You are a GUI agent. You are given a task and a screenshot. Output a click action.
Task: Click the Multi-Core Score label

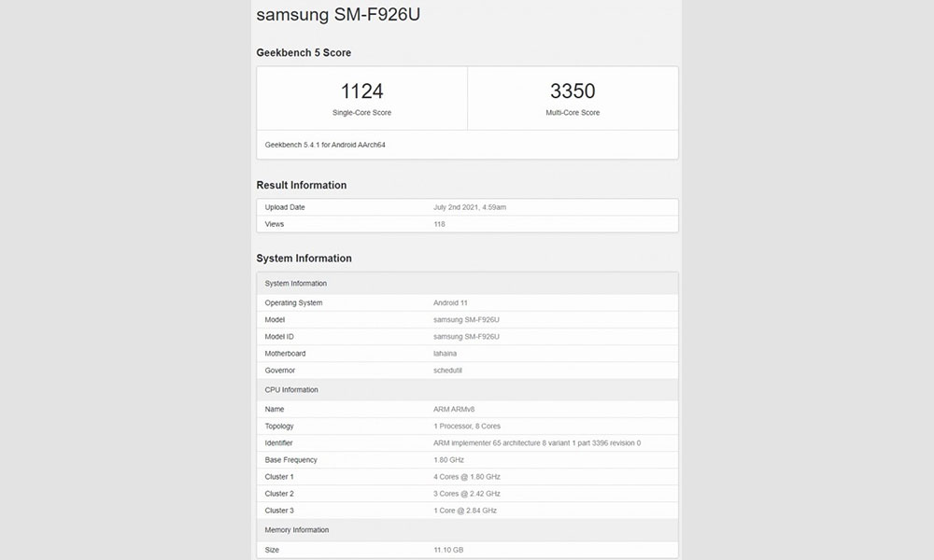click(573, 113)
